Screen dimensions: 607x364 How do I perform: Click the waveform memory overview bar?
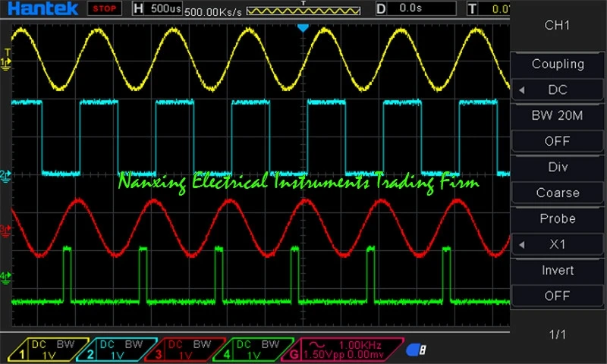303,11
